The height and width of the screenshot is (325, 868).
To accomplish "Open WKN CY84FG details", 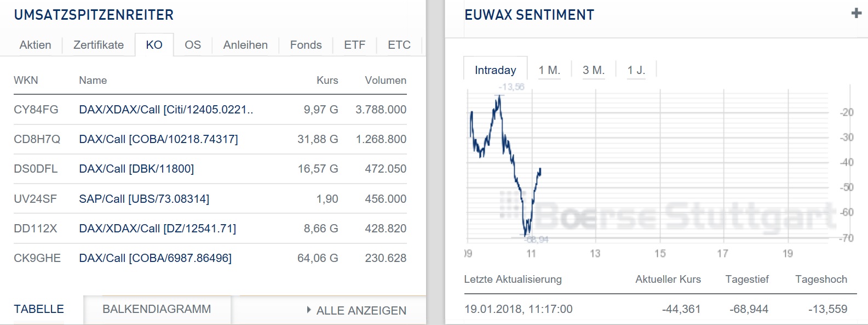I will (36, 110).
